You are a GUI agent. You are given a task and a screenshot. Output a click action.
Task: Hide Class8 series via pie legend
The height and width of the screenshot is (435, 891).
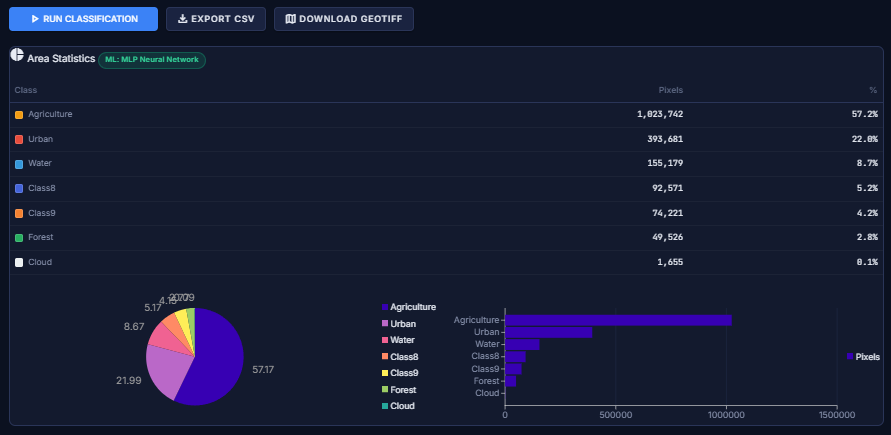[x=404, y=357]
